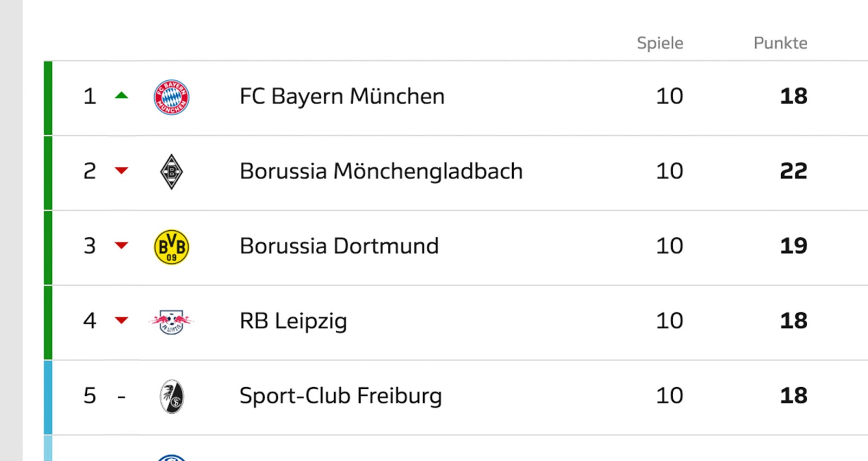Click the Sport-Club Freiburg crest
Screen dimensions: 868x461
tap(171, 396)
